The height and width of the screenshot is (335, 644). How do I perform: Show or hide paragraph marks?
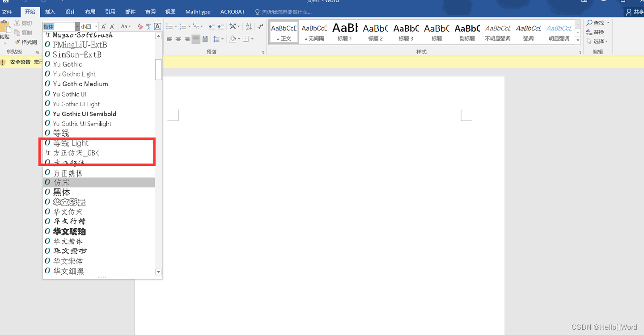tap(260, 27)
